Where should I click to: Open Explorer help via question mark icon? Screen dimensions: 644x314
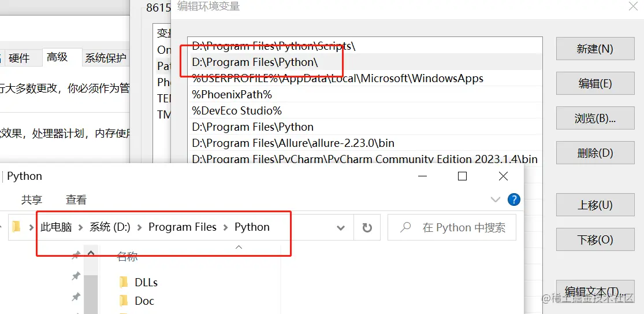(514, 200)
